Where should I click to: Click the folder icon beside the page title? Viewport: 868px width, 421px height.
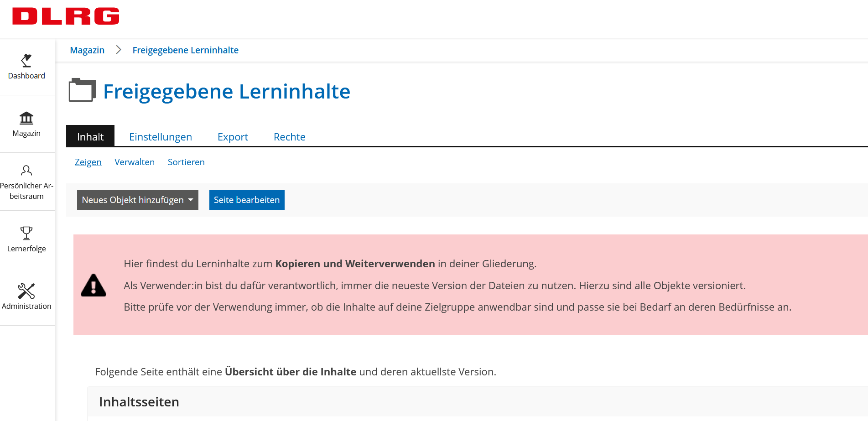tap(82, 90)
